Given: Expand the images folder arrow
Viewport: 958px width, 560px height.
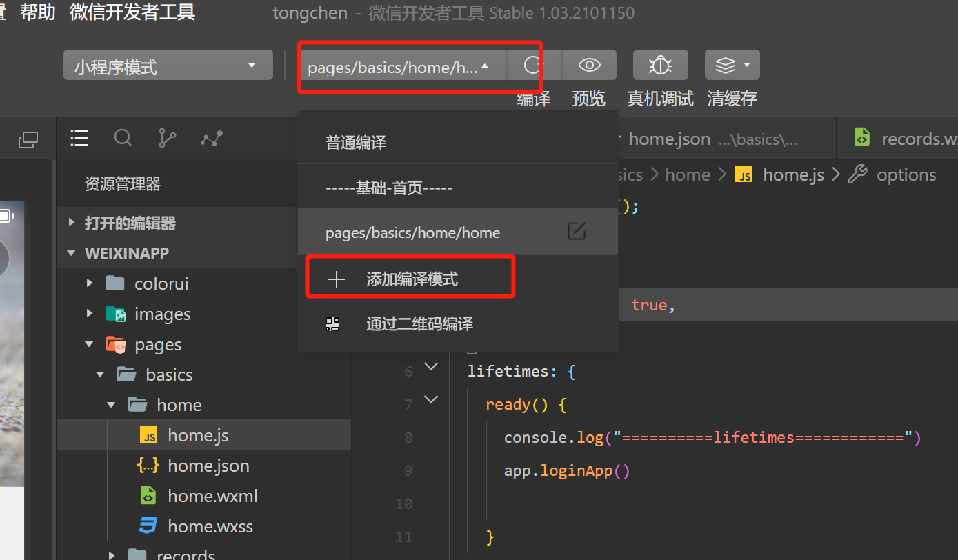Looking at the screenshot, I should point(90,314).
